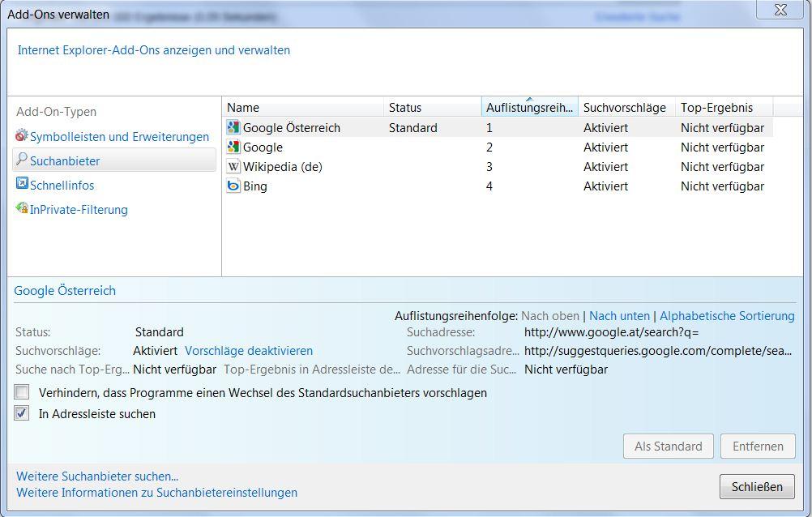Click Nach unten to move provider down
This screenshot has height=517, width=812.
pos(619,316)
